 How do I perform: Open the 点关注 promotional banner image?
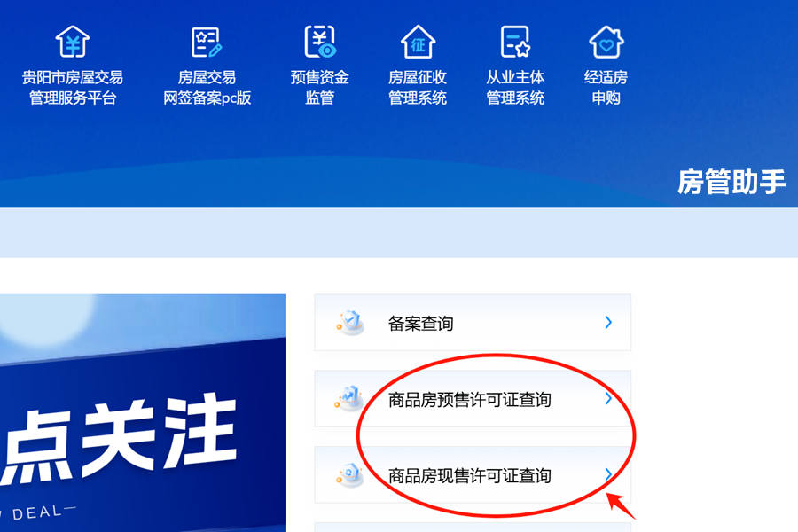[143, 413]
